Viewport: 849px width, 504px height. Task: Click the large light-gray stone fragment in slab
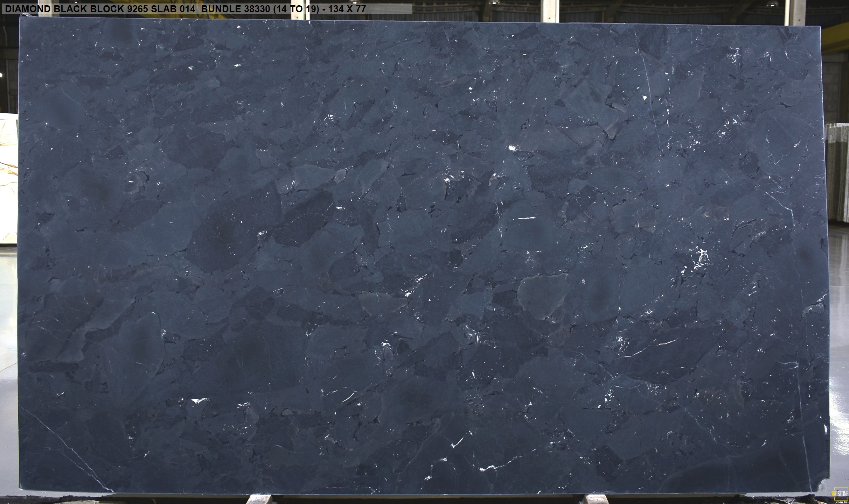543,296
